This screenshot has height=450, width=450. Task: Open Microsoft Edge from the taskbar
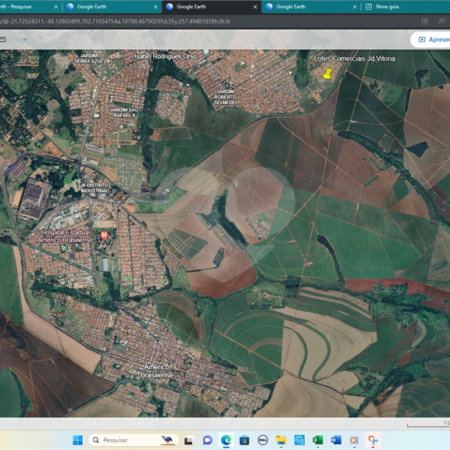[226, 440]
